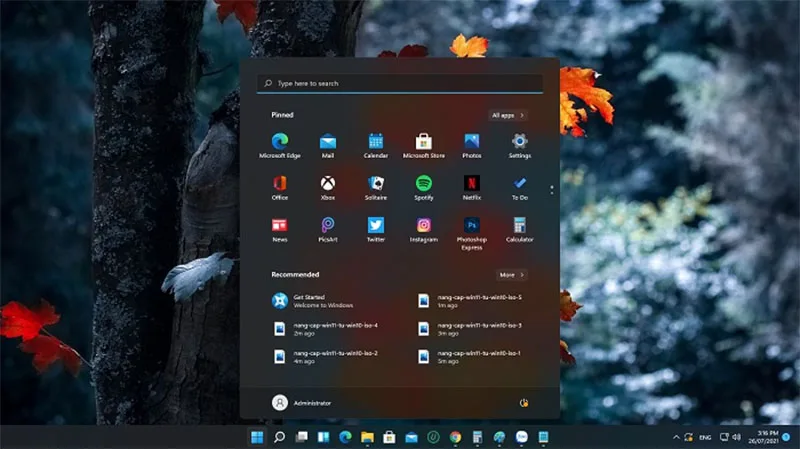The image size is (800, 449).
Task: Switch ENG input language
Action: (705, 437)
